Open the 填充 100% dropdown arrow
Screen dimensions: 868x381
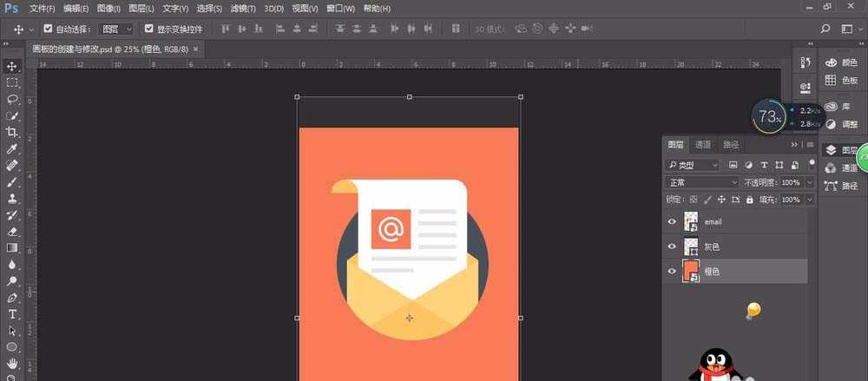click(x=810, y=200)
